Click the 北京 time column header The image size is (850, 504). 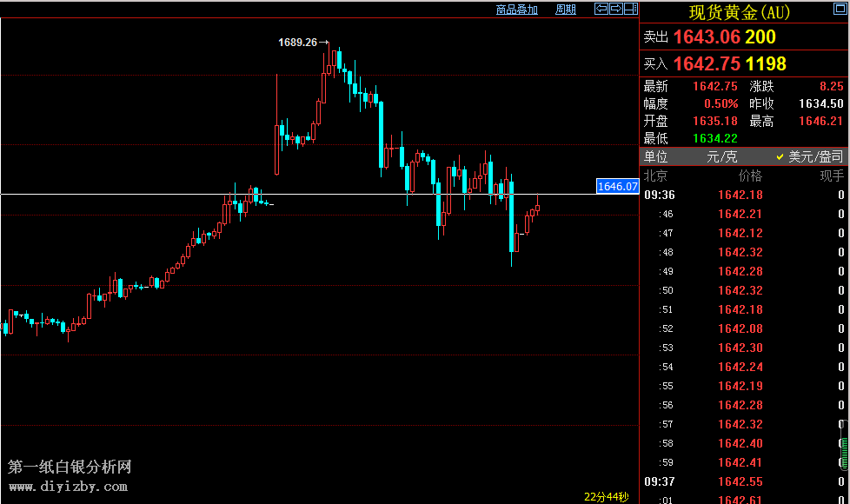pyautogui.click(x=655, y=176)
